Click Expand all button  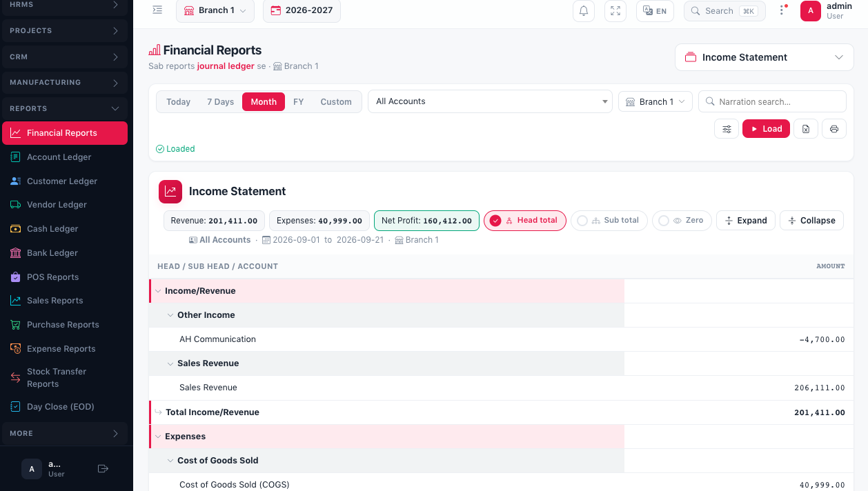(x=746, y=221)
